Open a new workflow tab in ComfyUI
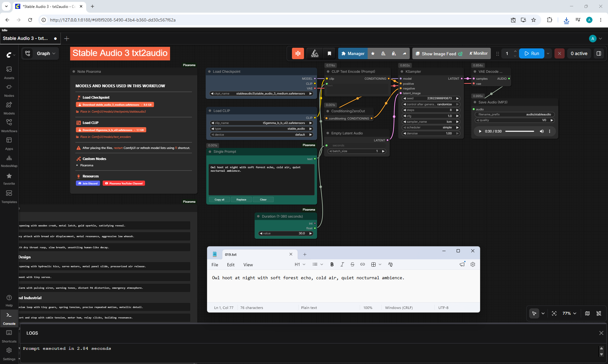 click(66, 39)
